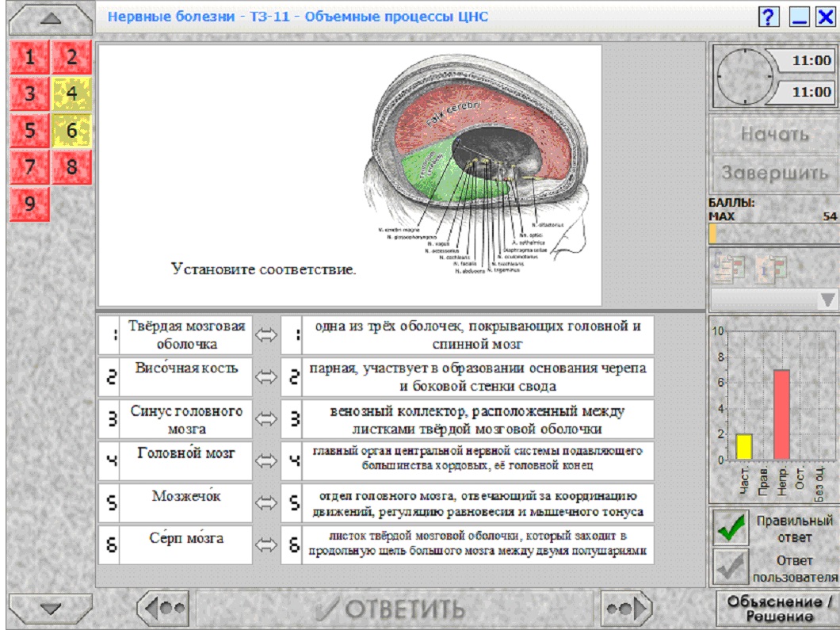Open yellow question 6 tile
Image resolution: width=840 pixels, height=630 pixels.
coord(72,130)
